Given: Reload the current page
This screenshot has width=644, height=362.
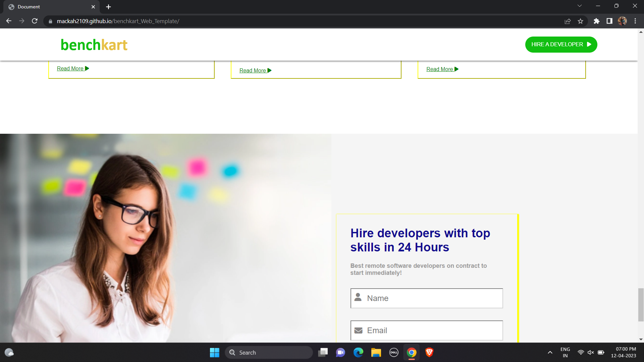Looking at the screenshot, I should click(35, 21).
